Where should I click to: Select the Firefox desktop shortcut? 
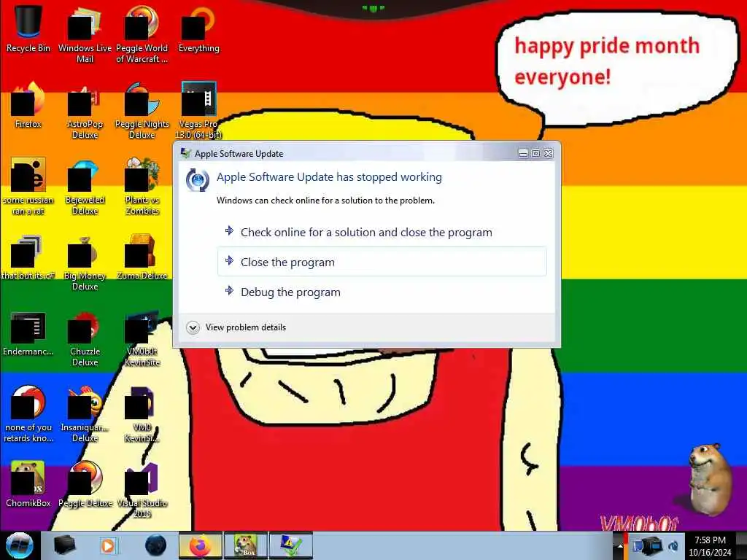[28, 105]
